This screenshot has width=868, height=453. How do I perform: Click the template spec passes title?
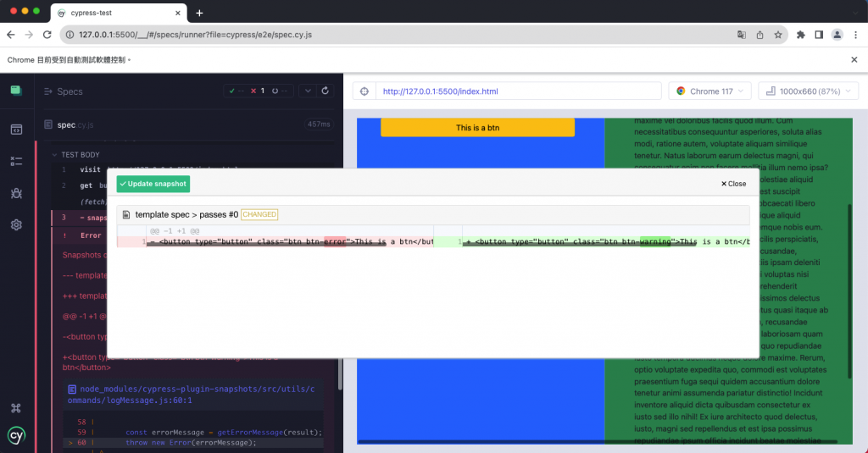click(186, 214)
